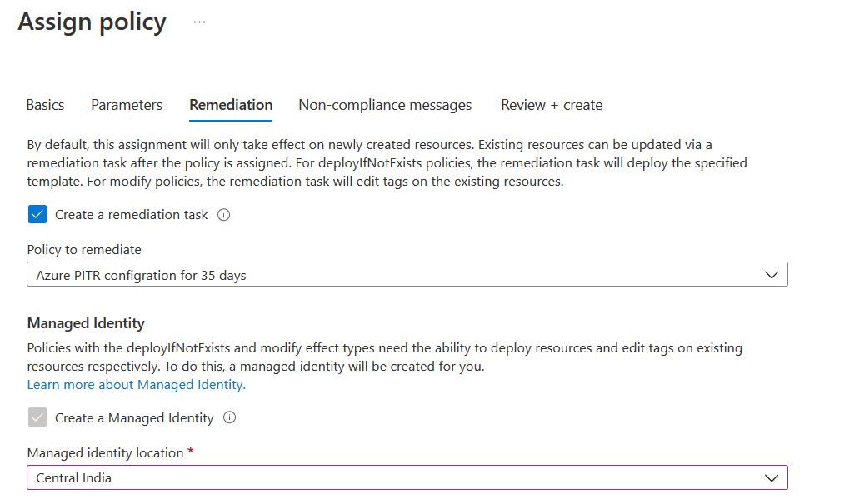This screenshot has height=504, width=855.
Task: Select the Remediation tab
Action: (231, 105)
